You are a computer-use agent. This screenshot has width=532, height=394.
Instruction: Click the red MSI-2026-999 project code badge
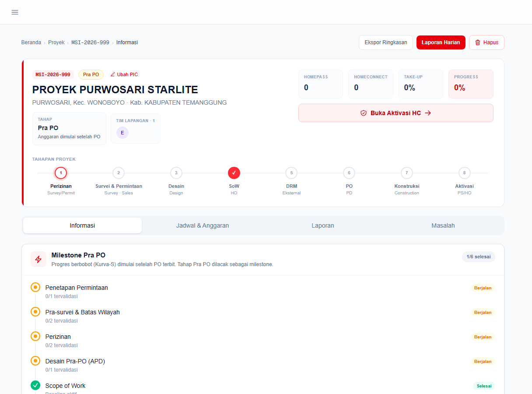pyautogui.click(x=53, y=74)
